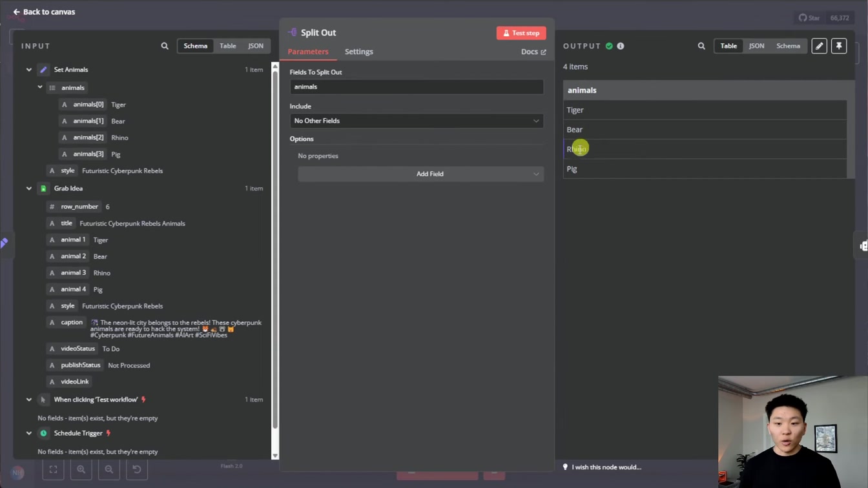The image size is (868, 488).
Task: Switch output view to Schema
Action: pos(788,46)
